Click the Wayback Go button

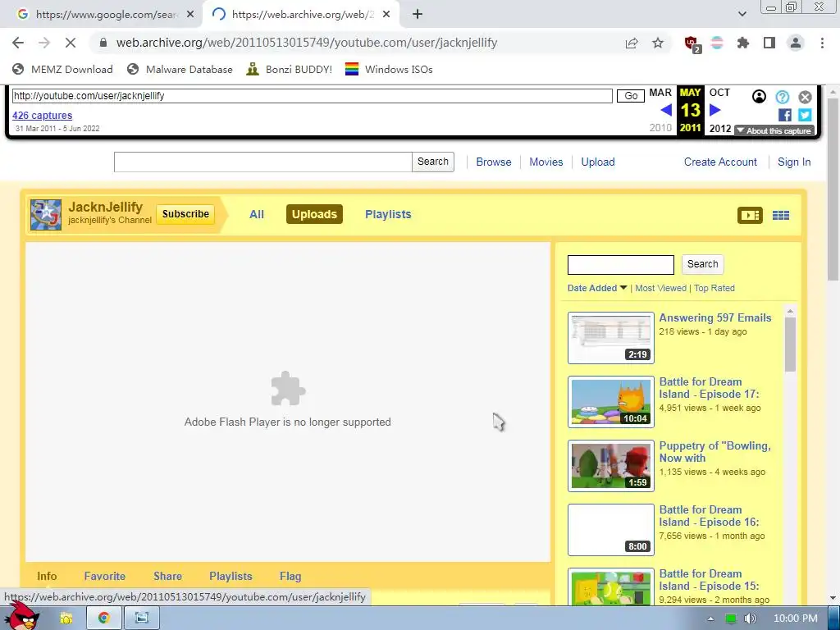[x=631, y=96]
